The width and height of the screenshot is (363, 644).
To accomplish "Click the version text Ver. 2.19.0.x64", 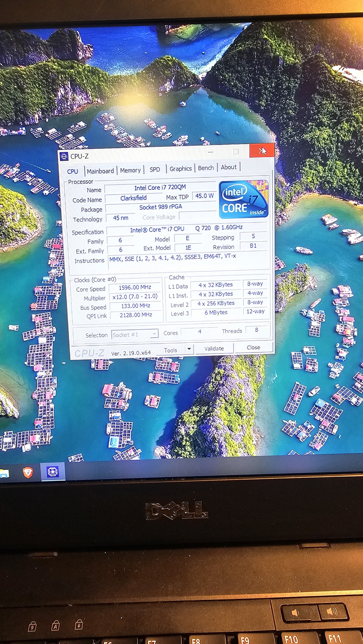I will (x=131, y=353).
